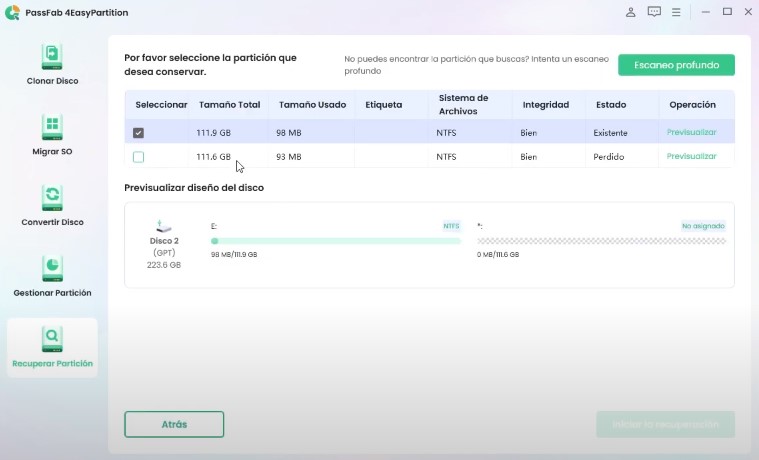Click the Disco 2 drive icon
This screenshot has height=460, width=759.
point(165,227)
